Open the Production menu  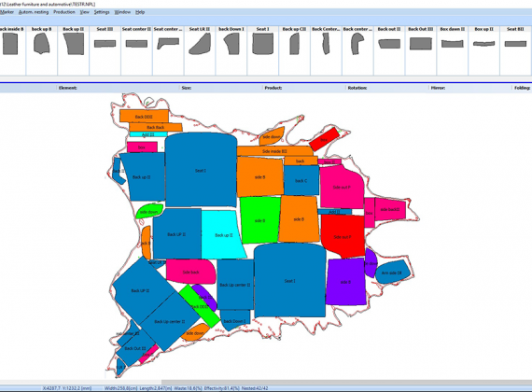(x=64, y=12)
